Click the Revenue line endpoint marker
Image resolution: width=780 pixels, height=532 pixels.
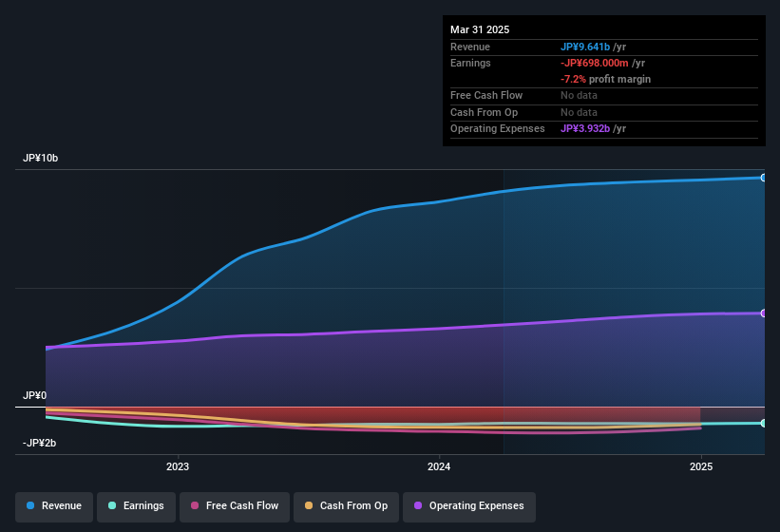(x=764, y=178)
